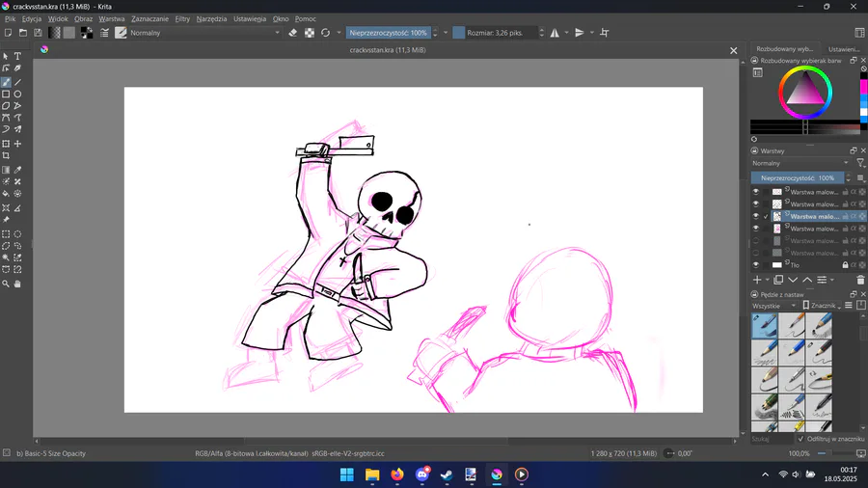The width and height of the screenshot is (868, 488).
Task: Click the Rozmiar 3,26 piks. brush size slider
Action: click(495, 33)
